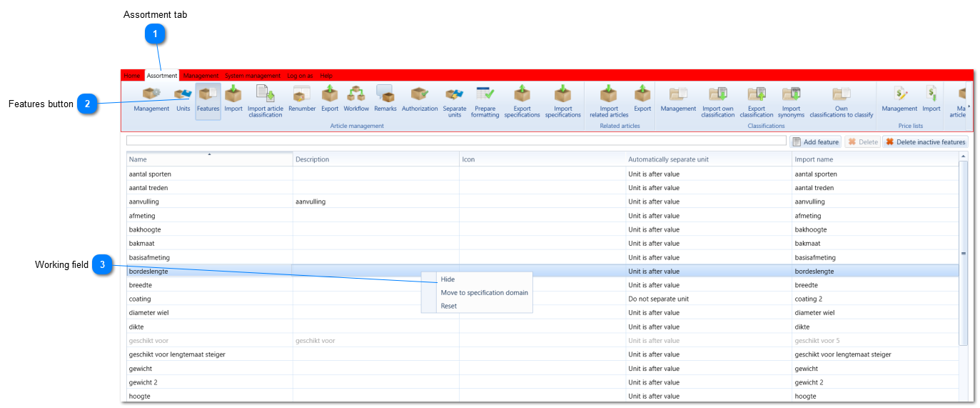
Task: Open the System management tab
Action: pos(253,76)
